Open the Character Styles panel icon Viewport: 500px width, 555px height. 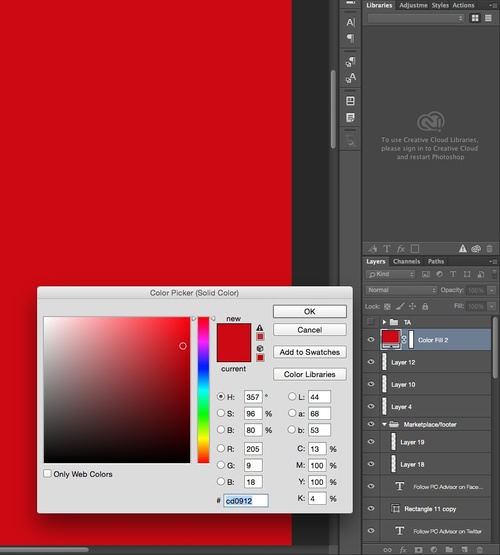(x=350, y=77)
